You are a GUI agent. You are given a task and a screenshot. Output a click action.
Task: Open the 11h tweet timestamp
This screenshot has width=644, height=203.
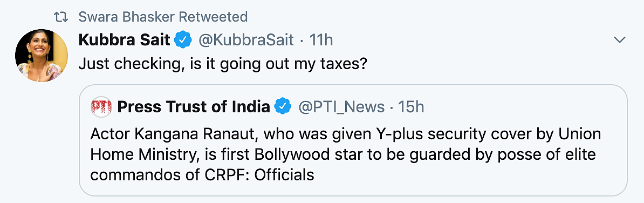[x=321, y=40]
